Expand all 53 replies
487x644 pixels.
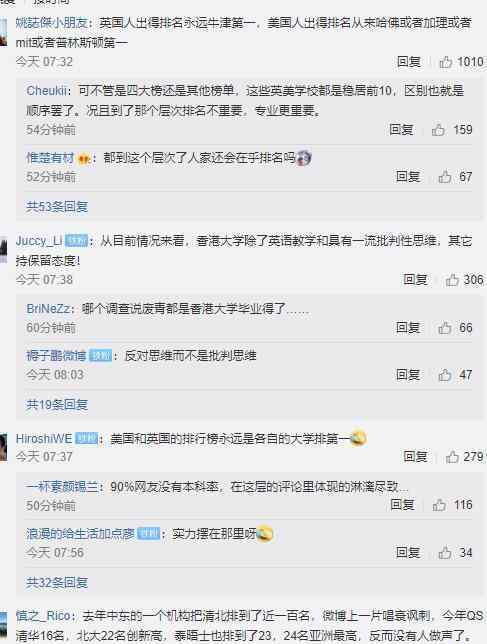coord(57,207)
